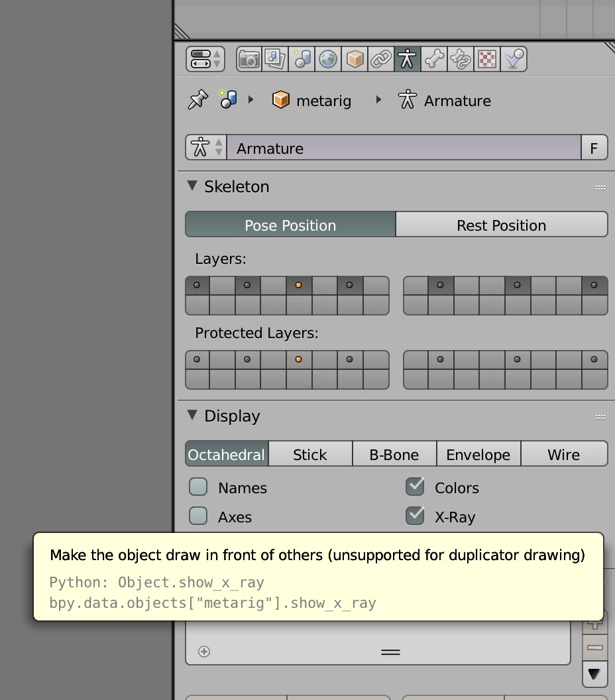Click the scene icon in the breadcrumb
Screen dimensions: 615x700
(x=228, y=99)
